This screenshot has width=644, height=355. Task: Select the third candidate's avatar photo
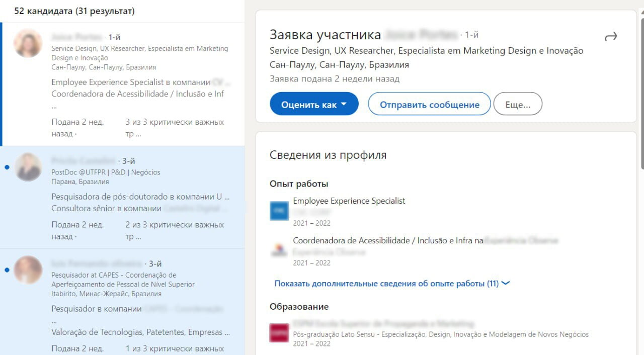pos(28,270)
